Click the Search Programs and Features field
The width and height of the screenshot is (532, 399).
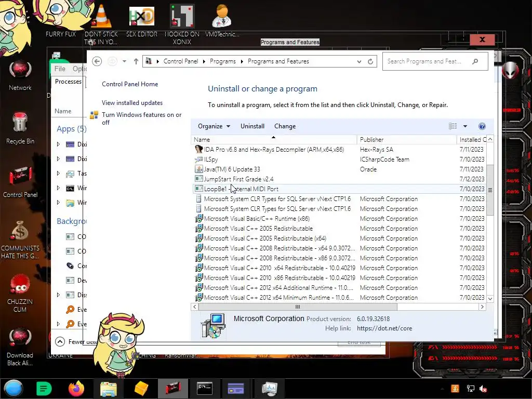point(435,61)
